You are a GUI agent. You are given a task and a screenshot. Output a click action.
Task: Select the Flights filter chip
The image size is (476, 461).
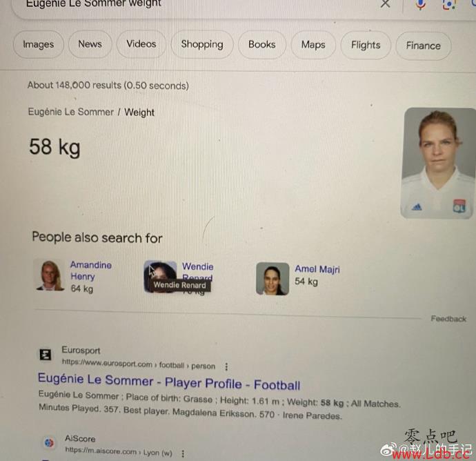tap(366, 46)
